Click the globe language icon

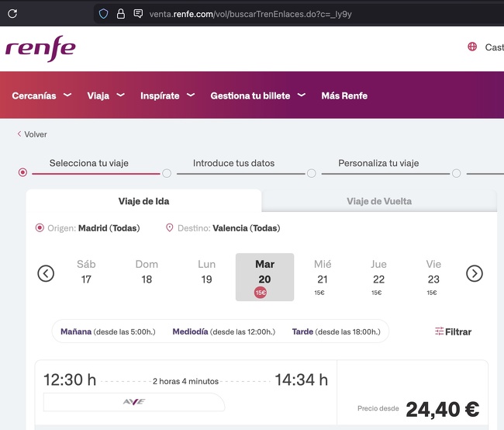pyautogui.click(x=472, y=47)
